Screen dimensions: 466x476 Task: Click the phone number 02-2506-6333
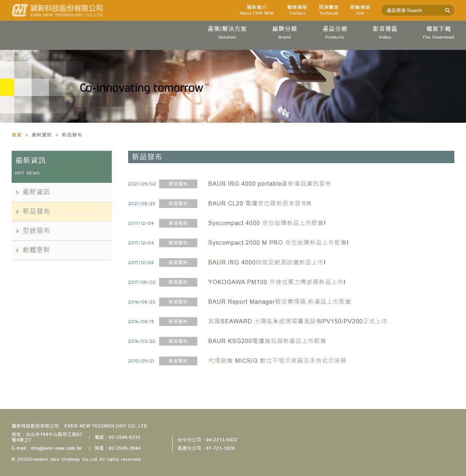(x=125, y=437)
